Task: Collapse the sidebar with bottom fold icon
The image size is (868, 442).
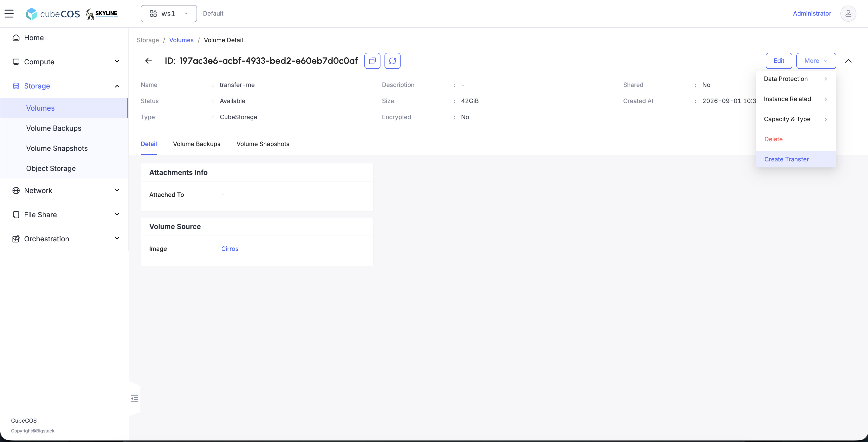Action: (x=134, y=399)
